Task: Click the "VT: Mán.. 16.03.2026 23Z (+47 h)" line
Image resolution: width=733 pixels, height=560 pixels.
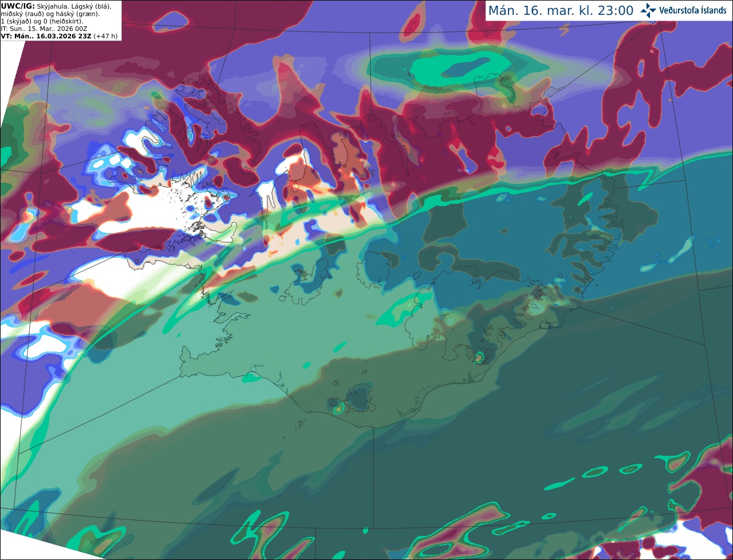Action: coord(59,36)
